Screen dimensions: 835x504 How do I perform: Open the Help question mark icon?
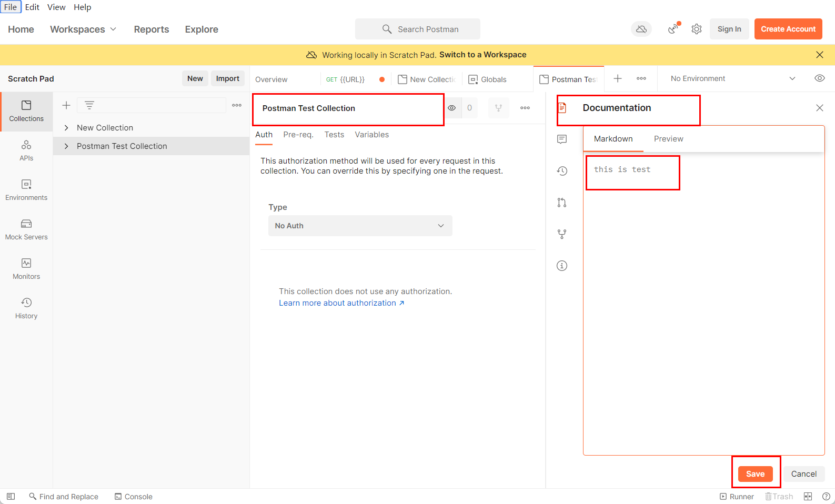[x=826, y=496]
